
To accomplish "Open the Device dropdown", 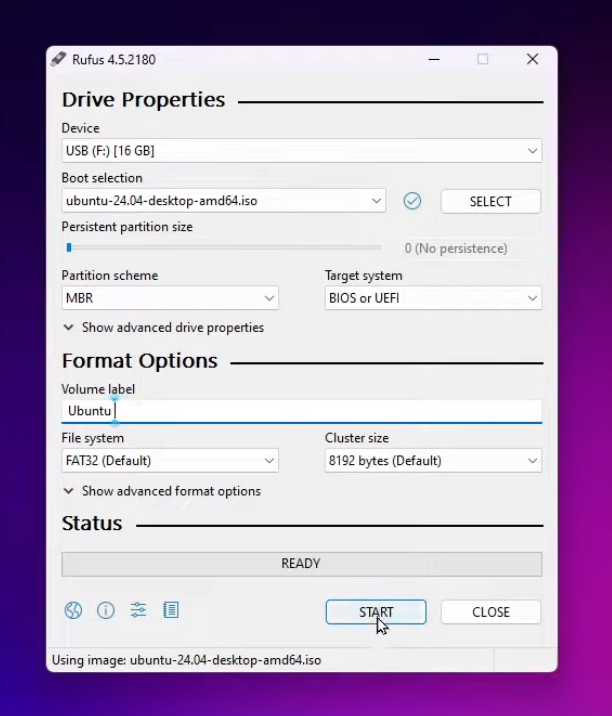I will tap(301, 151).
